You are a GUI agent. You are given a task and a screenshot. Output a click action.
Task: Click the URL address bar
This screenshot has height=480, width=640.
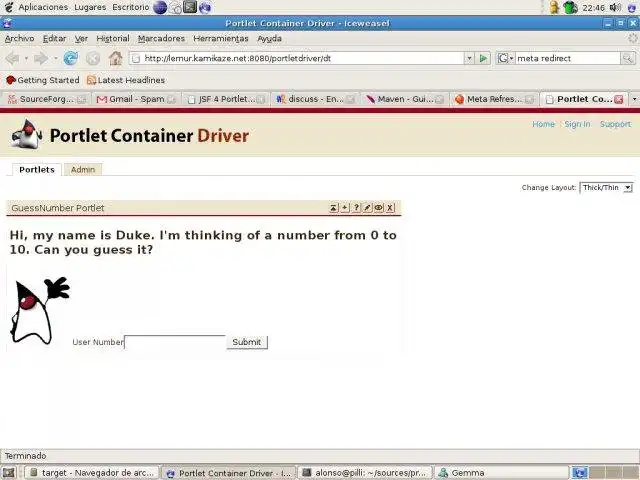pyautogui.click(x=297, y=58)
